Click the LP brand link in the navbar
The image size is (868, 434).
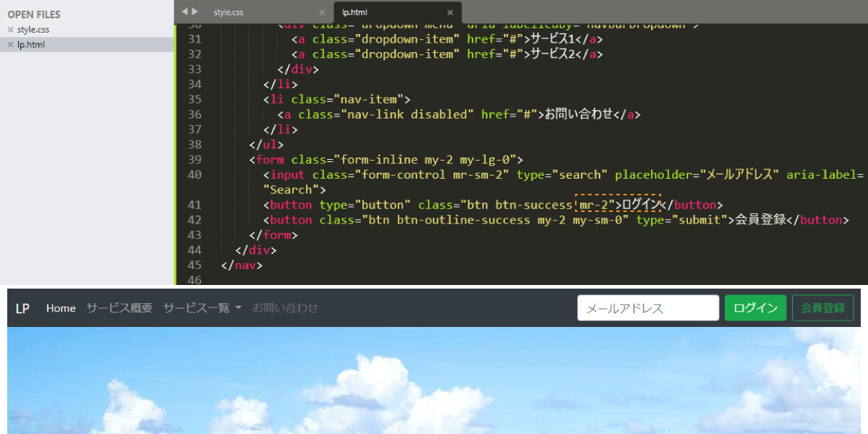23,308
